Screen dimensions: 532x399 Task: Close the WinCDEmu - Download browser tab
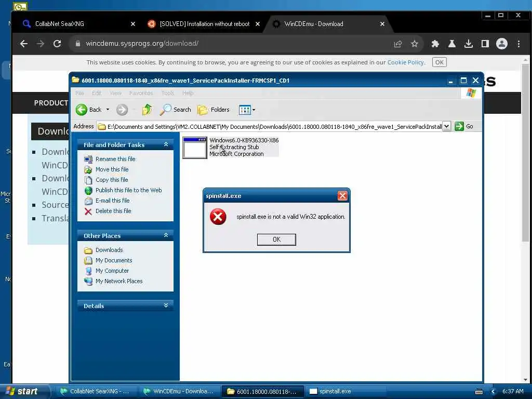coord(382,24)
